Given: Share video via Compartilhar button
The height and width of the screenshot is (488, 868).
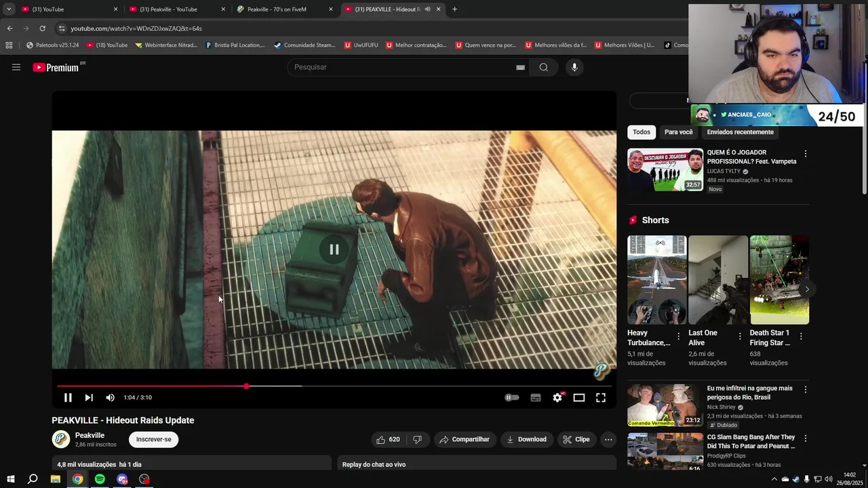Looking at the screenshot, I should [x=465, y=439].
